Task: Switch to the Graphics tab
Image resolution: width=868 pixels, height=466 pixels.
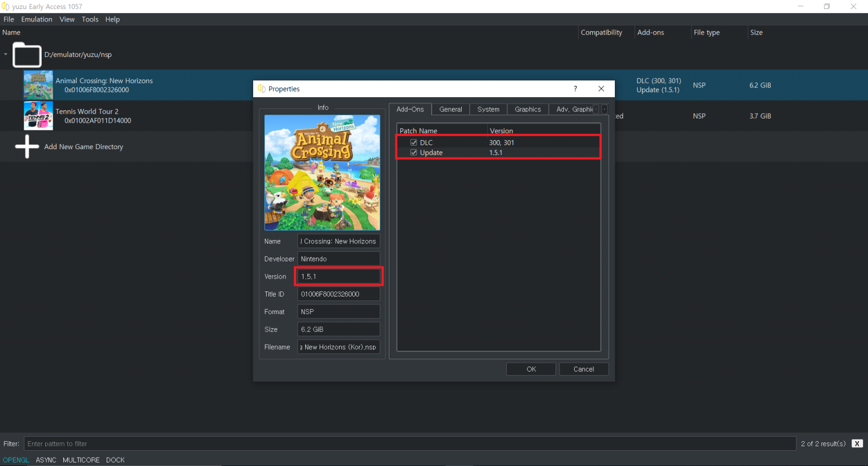Action: click(528, 110)
